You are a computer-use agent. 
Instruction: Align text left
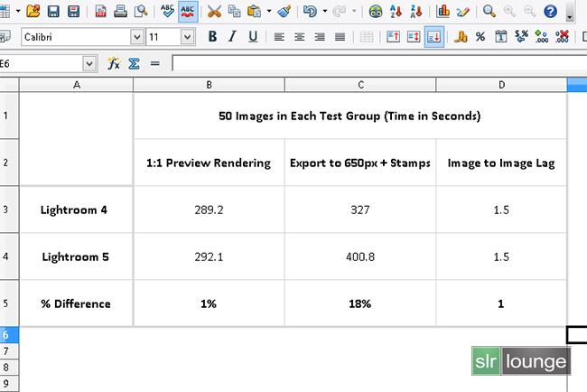tap(279, 37)
